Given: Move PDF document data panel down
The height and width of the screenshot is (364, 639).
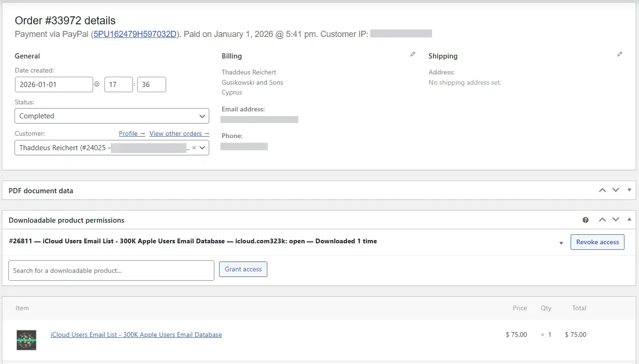Looking at the screenshot, I should click(x=616, y=190).
